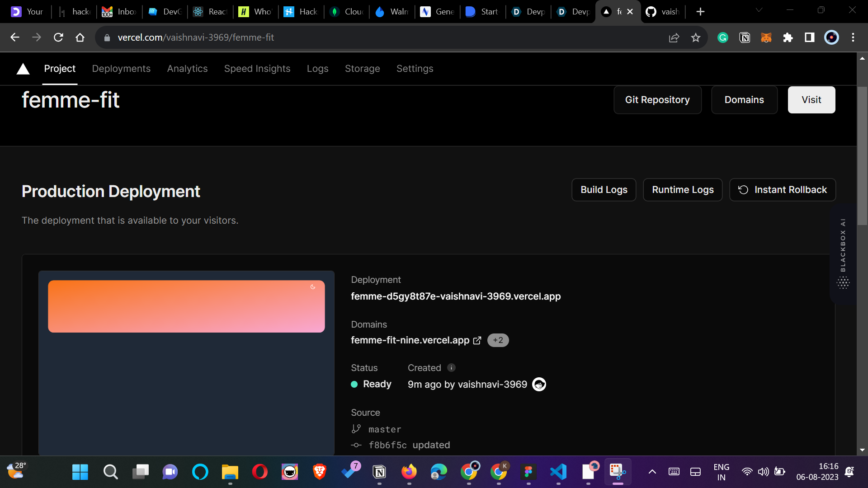Screen dimensions: 868x488
Task: Open the Grammarly extension icon
Action: (722, 38)
